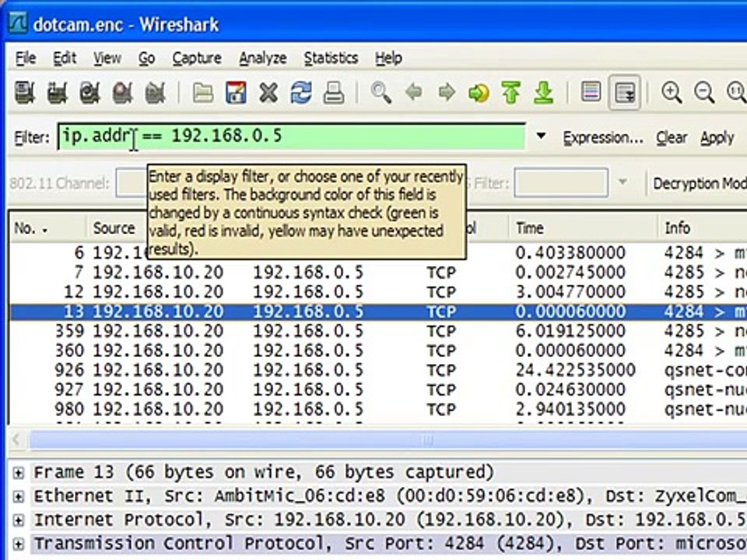
Task: Select the Ethernet II details line
Action: 389,496
